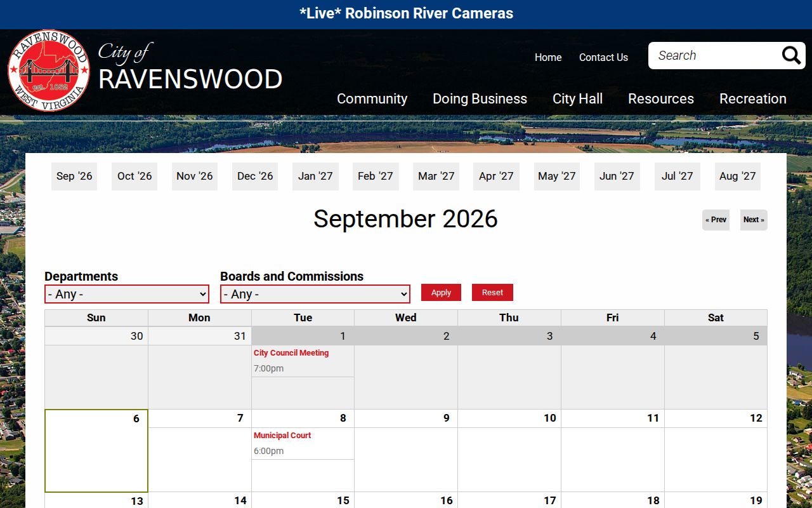This screenshot has height=508, width=812.
Task: Select the Jun '27 month tab
Action: coord(617,176)
